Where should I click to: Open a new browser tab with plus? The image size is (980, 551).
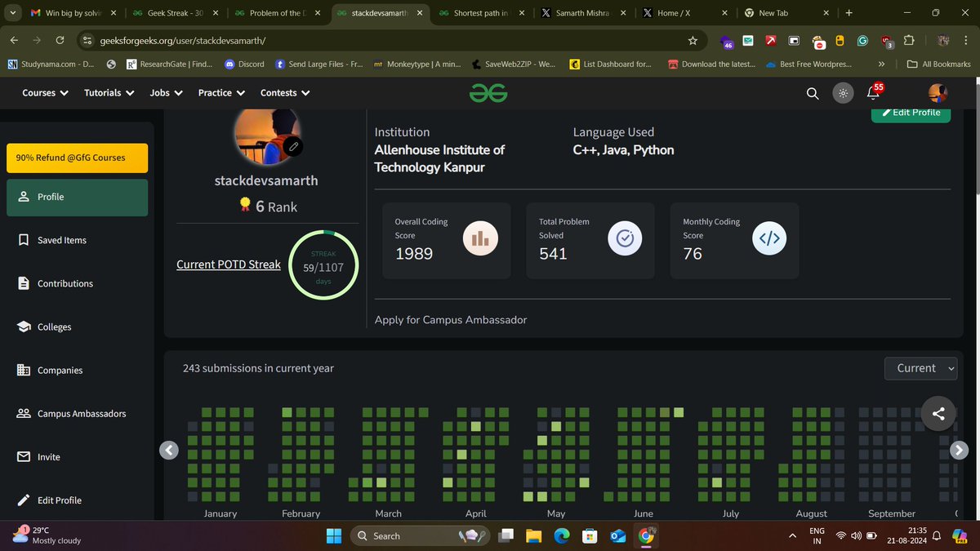coord(849,13)
